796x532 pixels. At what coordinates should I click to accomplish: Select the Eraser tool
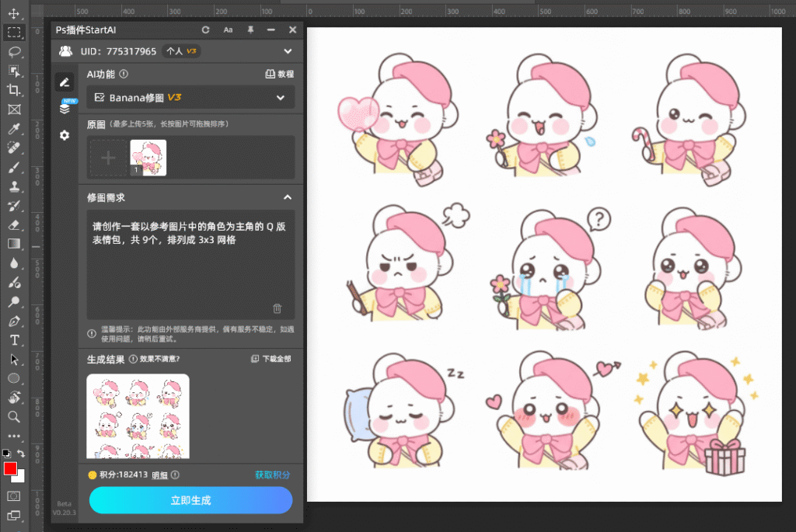click(12, 226)
